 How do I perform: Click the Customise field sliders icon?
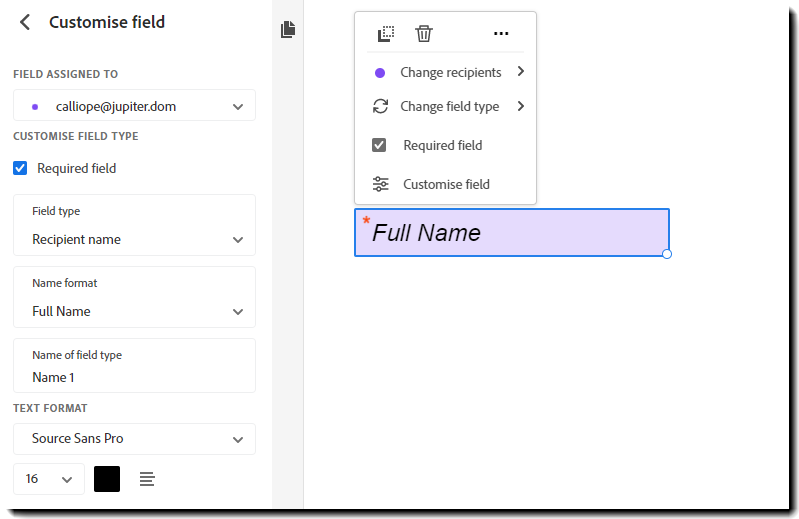380,184
